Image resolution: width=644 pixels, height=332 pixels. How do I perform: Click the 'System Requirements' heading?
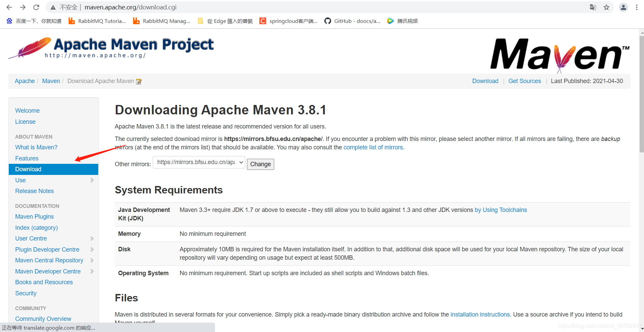[x=169, y=190]
